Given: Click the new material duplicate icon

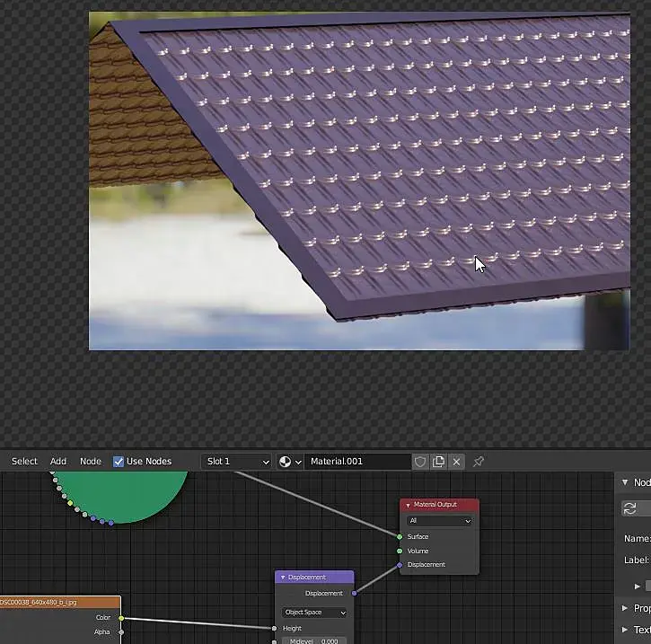Looking at the screenshot, I should [438, 462].
